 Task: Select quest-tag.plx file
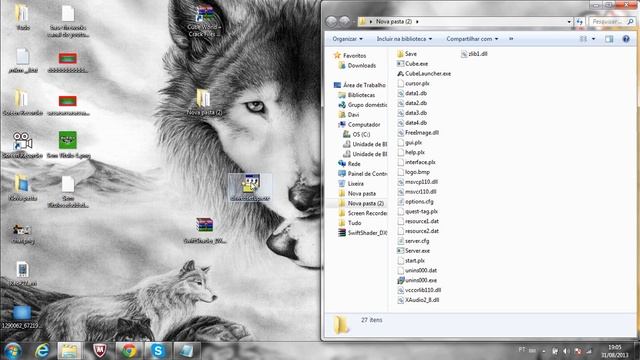click(418, 211)
